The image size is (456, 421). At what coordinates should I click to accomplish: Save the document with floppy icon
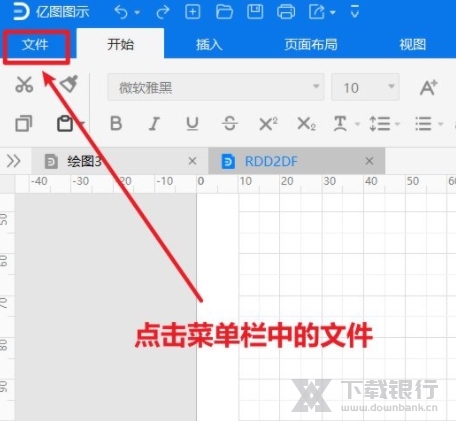point(255,12)
